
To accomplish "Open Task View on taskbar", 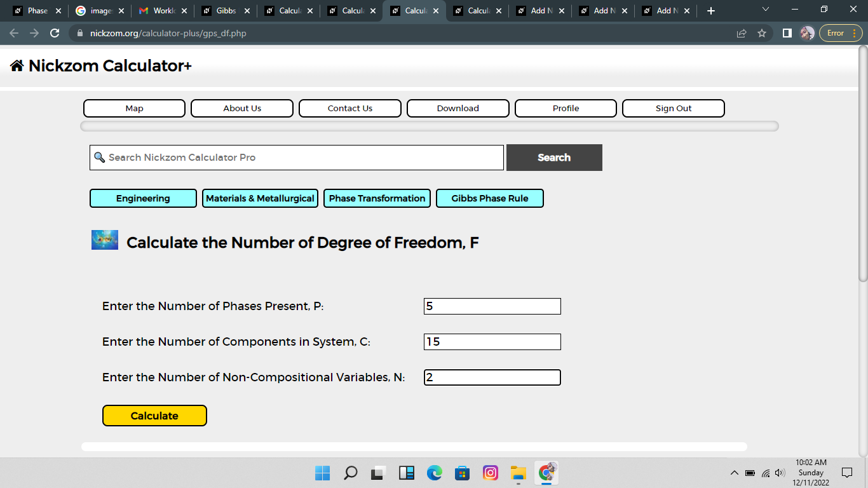I will (379, 473).
